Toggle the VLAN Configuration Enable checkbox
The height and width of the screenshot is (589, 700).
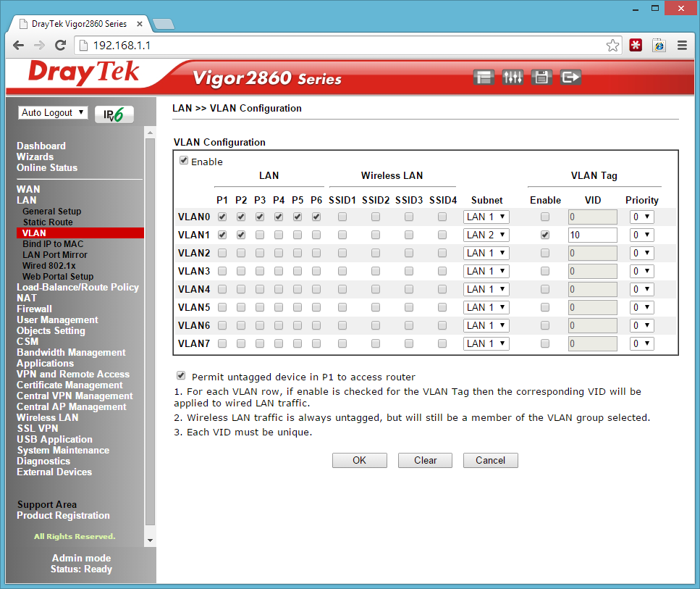coord(183,160)
